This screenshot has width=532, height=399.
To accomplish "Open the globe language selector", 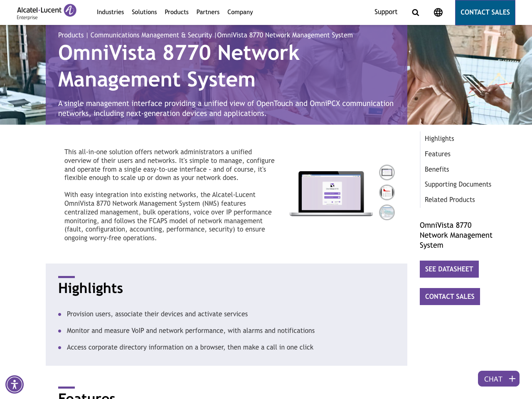I will coord(438,12).
